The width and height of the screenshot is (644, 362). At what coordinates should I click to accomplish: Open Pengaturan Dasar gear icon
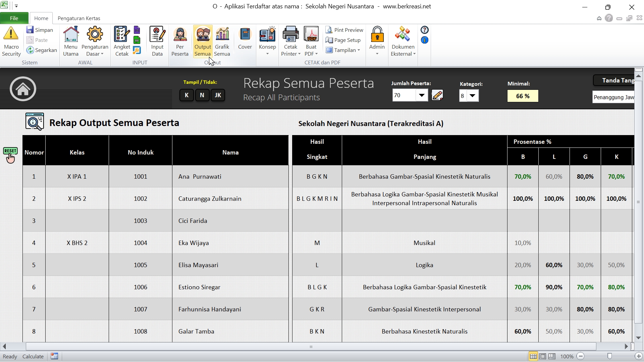(x=95, y=35)
